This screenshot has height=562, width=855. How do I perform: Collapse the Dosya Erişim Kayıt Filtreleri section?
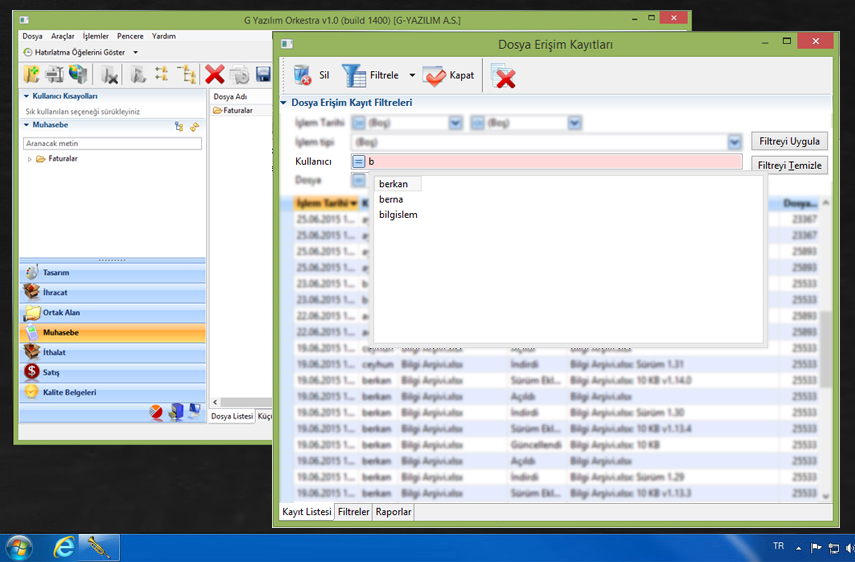(284, 102)
